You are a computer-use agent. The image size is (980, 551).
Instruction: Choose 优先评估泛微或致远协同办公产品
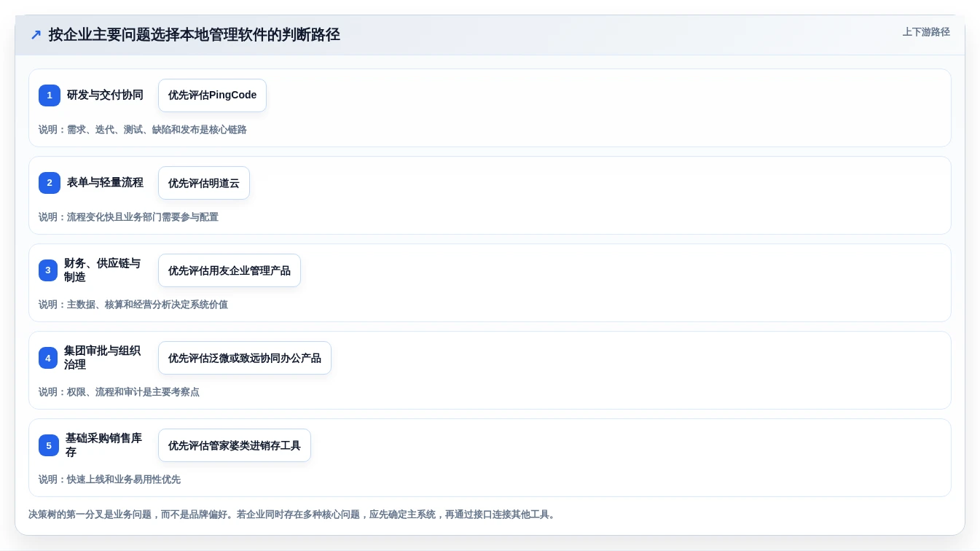tap(245, 358)
